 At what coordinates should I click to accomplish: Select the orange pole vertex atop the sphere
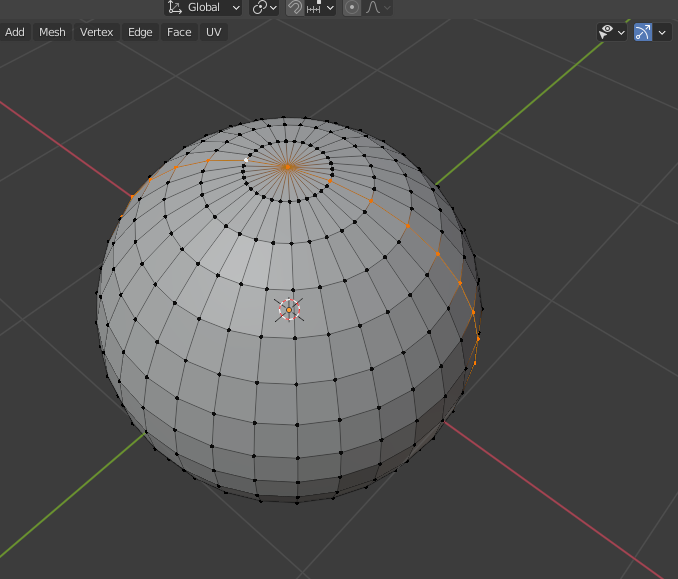288,167
